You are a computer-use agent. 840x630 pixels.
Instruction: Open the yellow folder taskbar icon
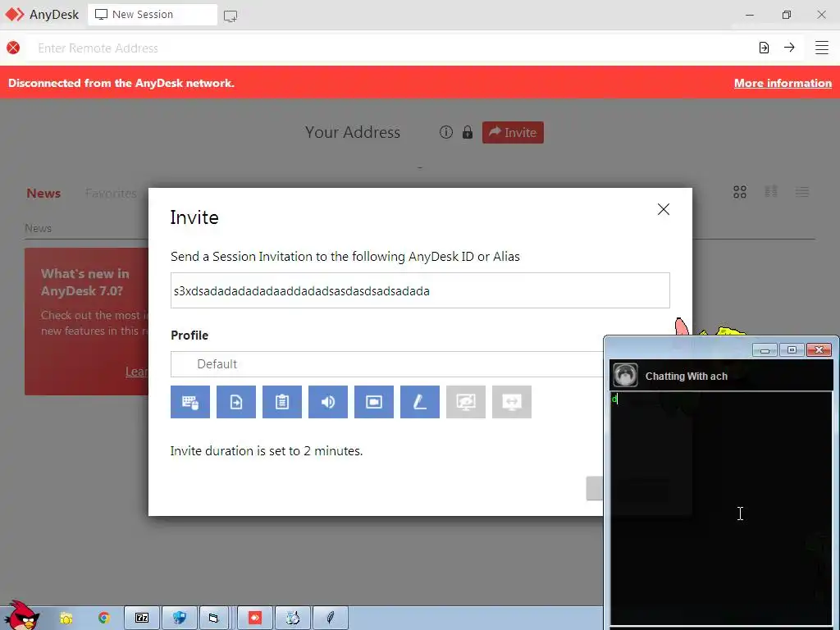pyautogui.click(x=66, y=619)
